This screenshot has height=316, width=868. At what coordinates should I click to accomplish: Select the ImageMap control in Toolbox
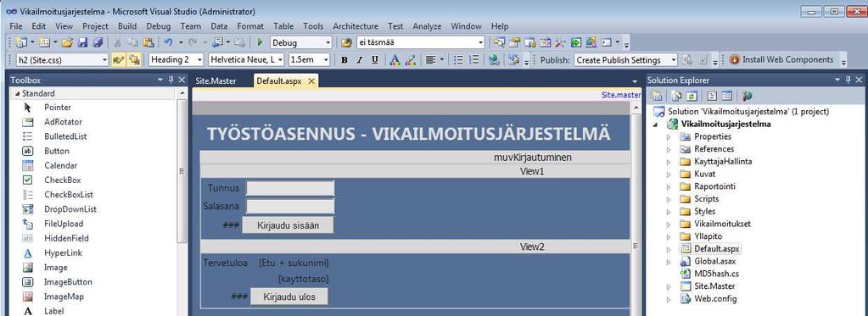pyautogui.click(x=64, y=297)
